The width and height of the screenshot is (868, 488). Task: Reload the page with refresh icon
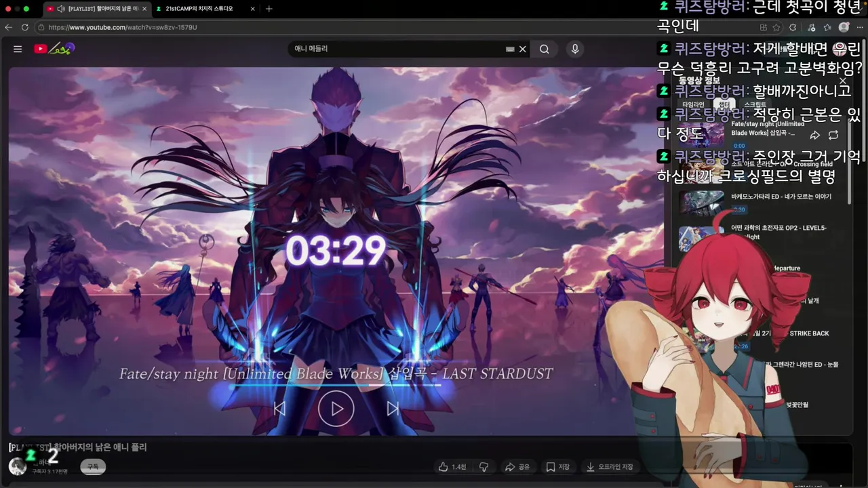[x=25, y=27]
